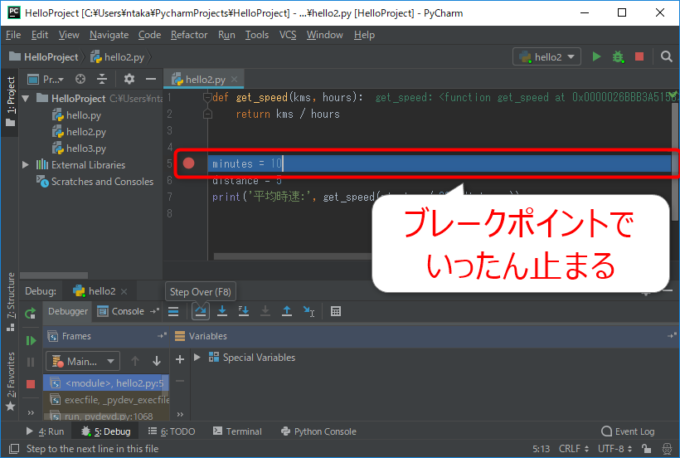This screenshot has height=458, width=680.
Task: Open 5: Debug tool window button
Action: (106, 431)
